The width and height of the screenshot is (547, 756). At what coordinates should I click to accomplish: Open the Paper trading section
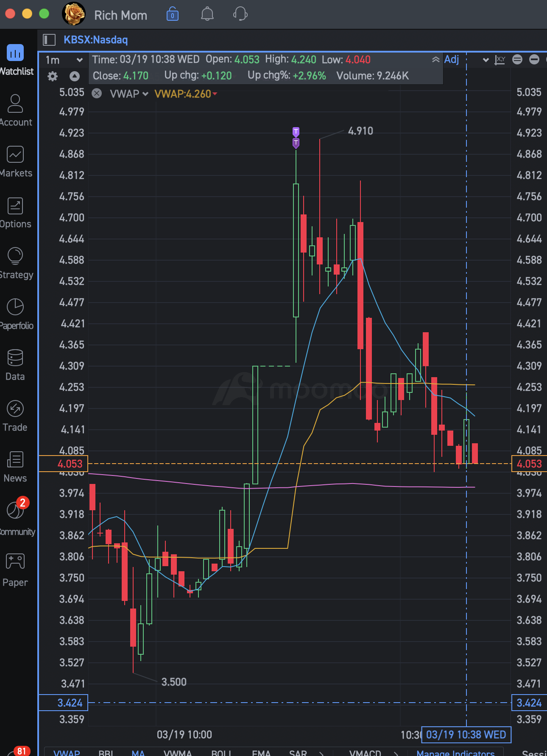[15, 570]
